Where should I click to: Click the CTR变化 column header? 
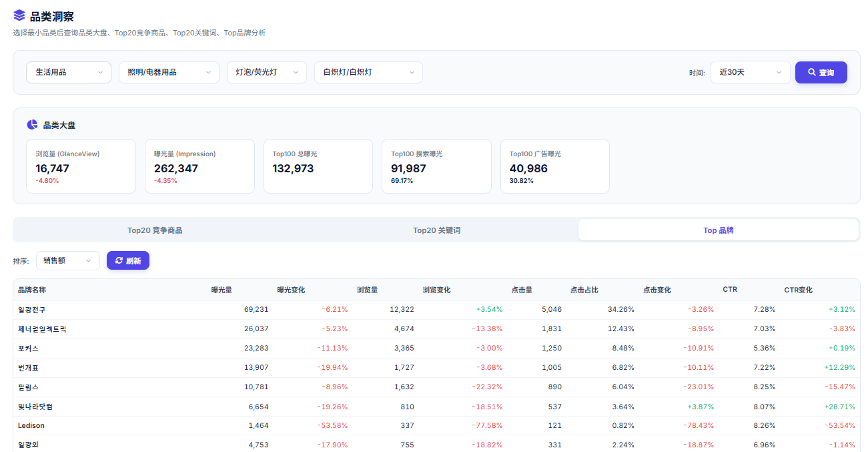[x=798, y=290]
